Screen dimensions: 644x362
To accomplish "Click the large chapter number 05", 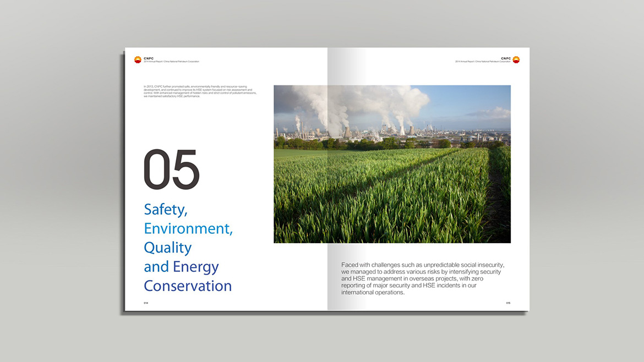I will [x=171, y=170].
